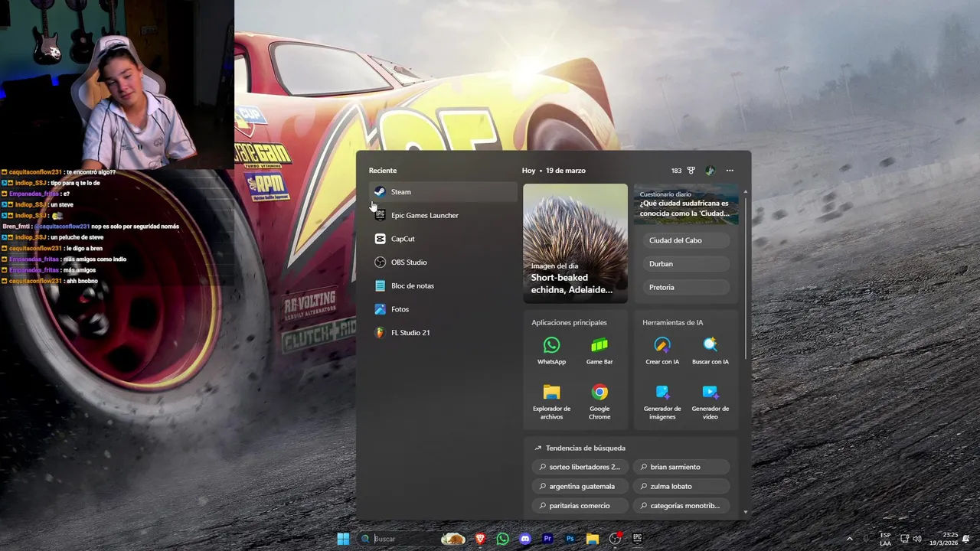This screenshot has height=551, width=980.
Task: Choose answer Ciudad del Cabo
Action: click(x=686, y=240)
